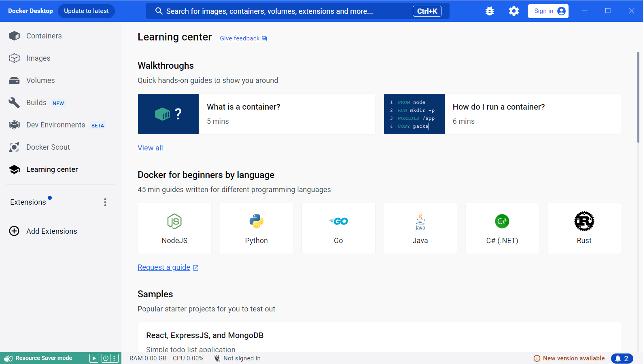Open the Java language guide
The height and width of the screenshot is (364, 643).
click(420, 229)
